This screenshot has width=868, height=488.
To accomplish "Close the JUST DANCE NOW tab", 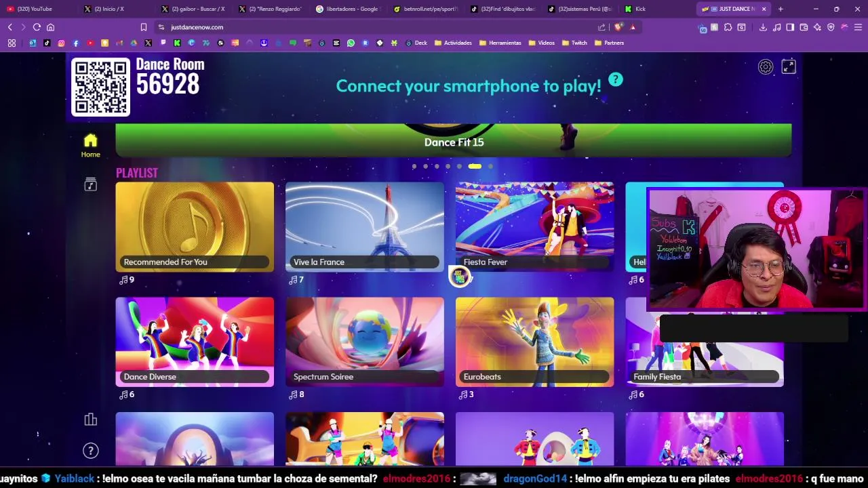I will pos(764,9).
